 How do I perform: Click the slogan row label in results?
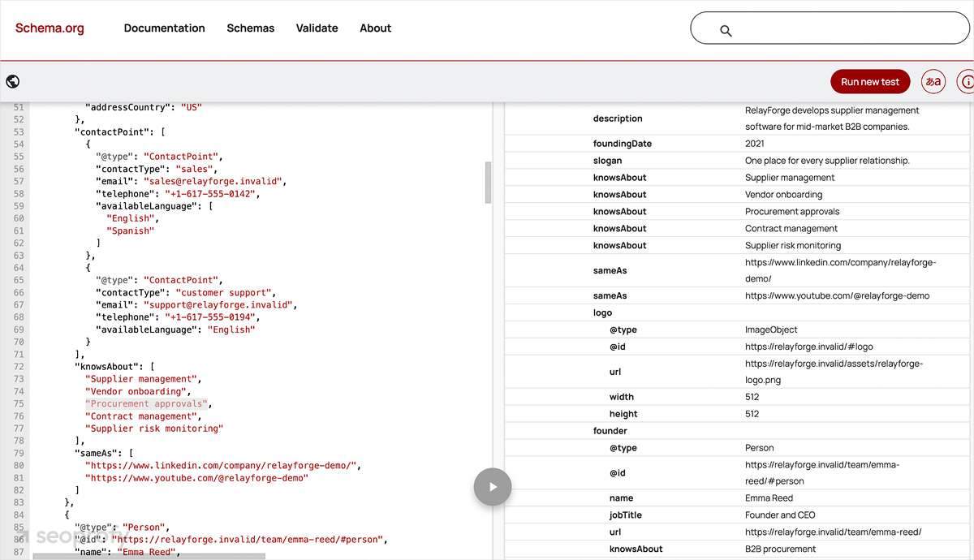[607, 161]
